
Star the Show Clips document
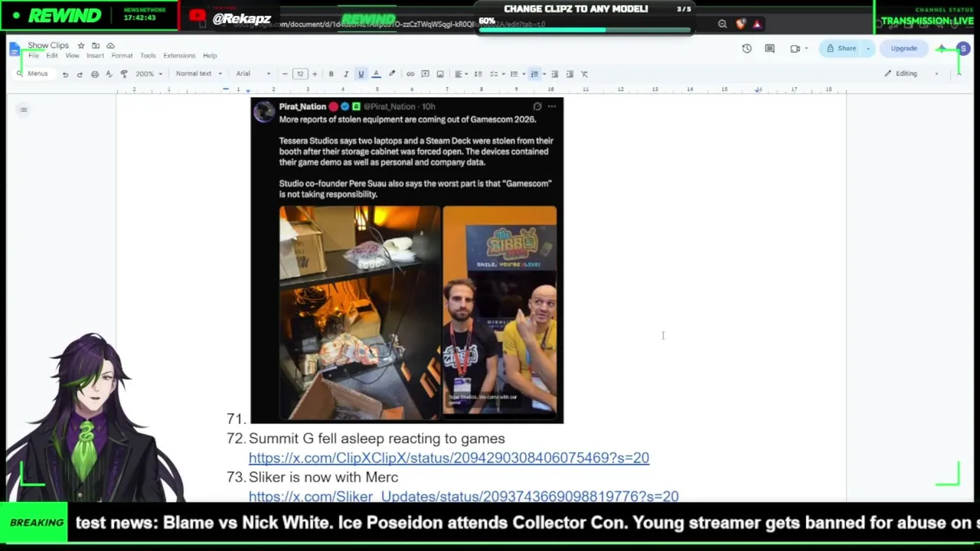pos(81,46)
